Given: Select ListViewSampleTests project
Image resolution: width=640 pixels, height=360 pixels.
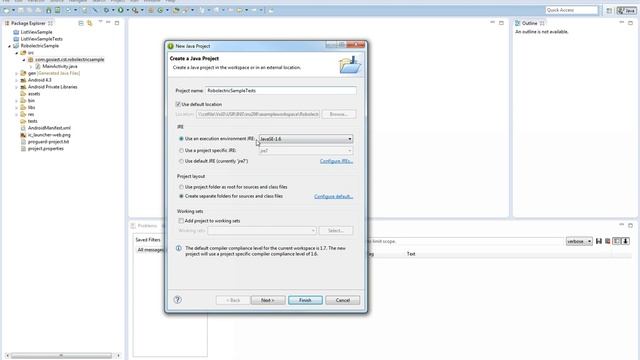Looking at the screenshot, I should [42, 39].
